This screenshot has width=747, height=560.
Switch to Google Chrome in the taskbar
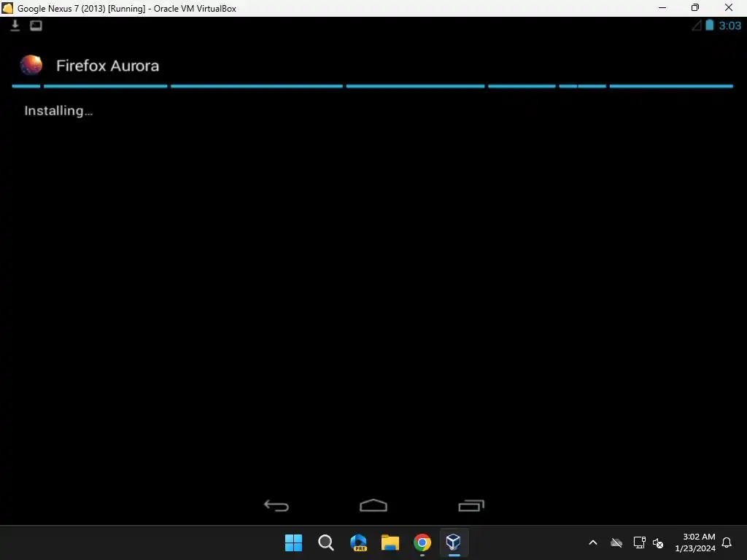click(422, 542)
